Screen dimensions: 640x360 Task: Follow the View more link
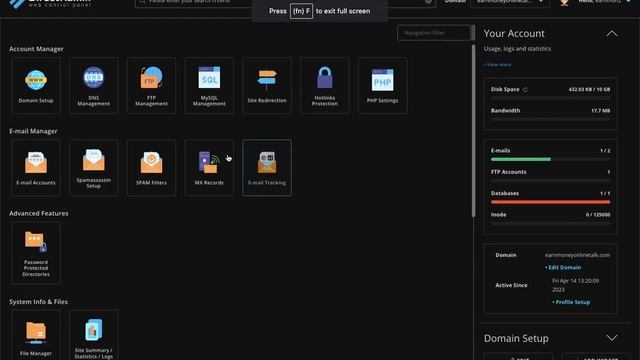[x=497, y=64]
